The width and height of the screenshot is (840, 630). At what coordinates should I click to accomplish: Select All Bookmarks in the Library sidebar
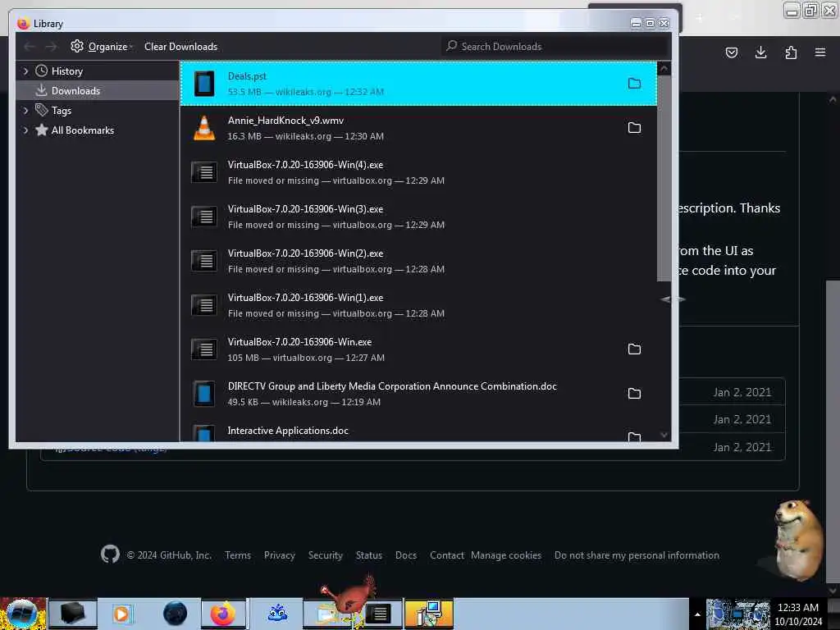point(98,130)
